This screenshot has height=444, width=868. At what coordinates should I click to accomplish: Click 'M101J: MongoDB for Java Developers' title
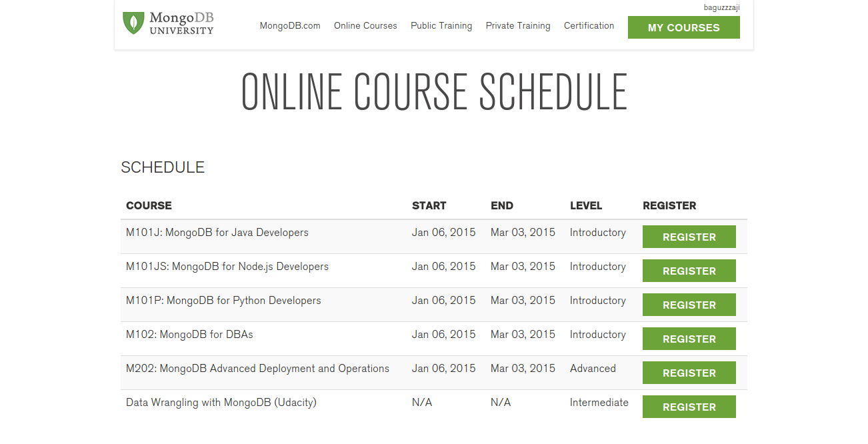[x=217, y=233]
